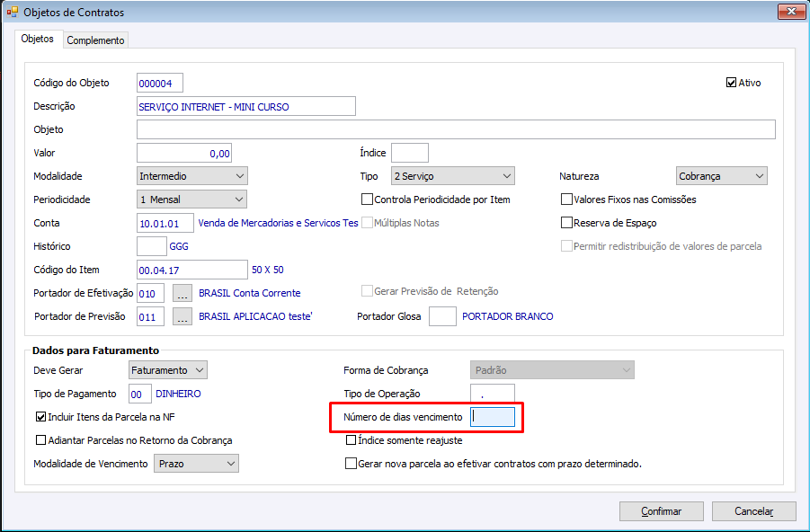Click the Índice input field
This screenshot has width=810, height=532.
410,153
